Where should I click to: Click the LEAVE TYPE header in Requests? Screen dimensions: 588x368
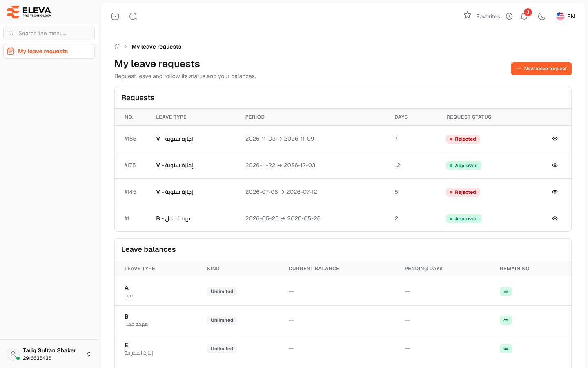point(171,117)
